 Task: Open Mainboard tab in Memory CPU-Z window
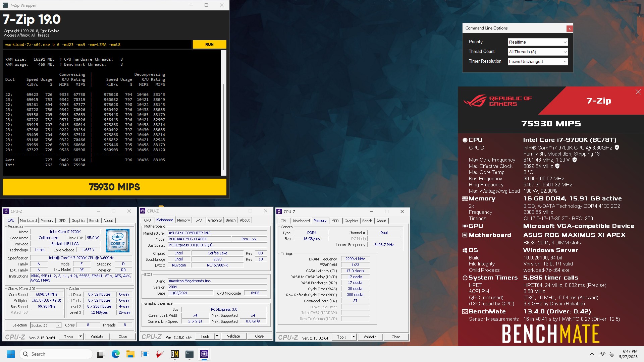pyautogui.click(x=301, y=221)
